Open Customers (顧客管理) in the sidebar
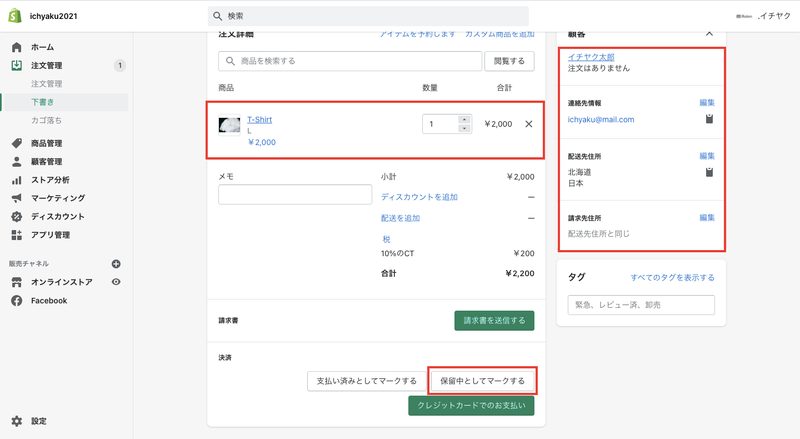The image size is (800, 439). (x=46, y=161)
